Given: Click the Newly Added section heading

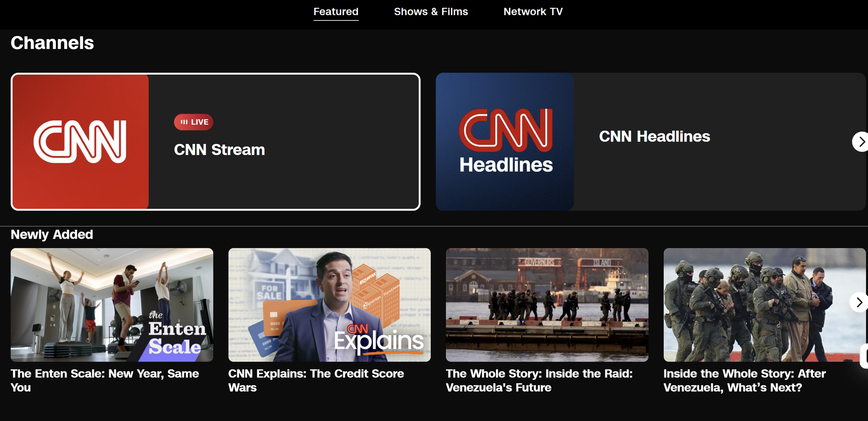Looking at the screenshot, I should pyautogui.click(x=52, y=235).
